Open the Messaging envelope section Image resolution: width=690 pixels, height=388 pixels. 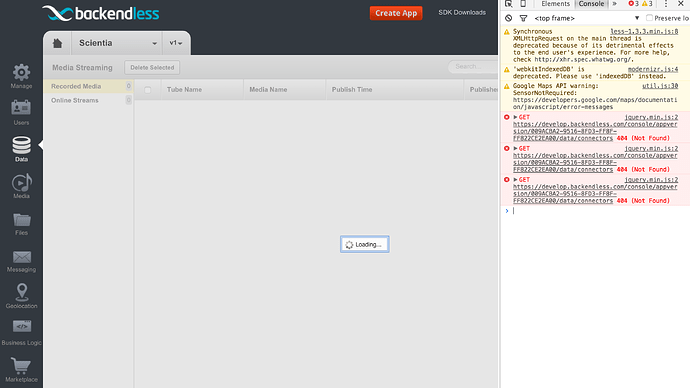click(21, 261)
